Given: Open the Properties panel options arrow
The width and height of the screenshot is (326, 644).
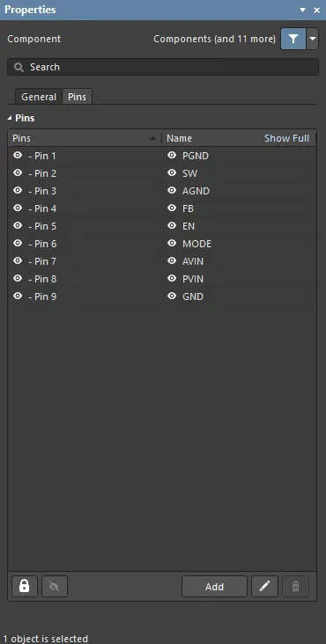Looking at the screenshot, I should (x=303, y=10).
